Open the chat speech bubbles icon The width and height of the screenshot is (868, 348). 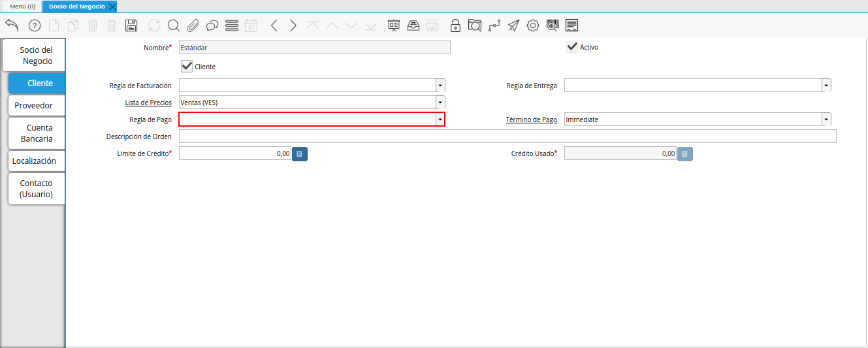[x=212, y=25]
